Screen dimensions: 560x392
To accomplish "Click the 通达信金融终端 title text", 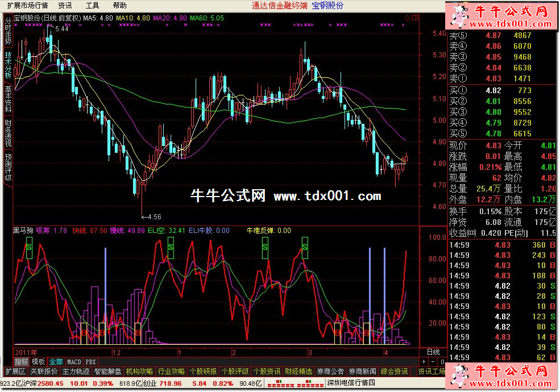I will [279, 5].
